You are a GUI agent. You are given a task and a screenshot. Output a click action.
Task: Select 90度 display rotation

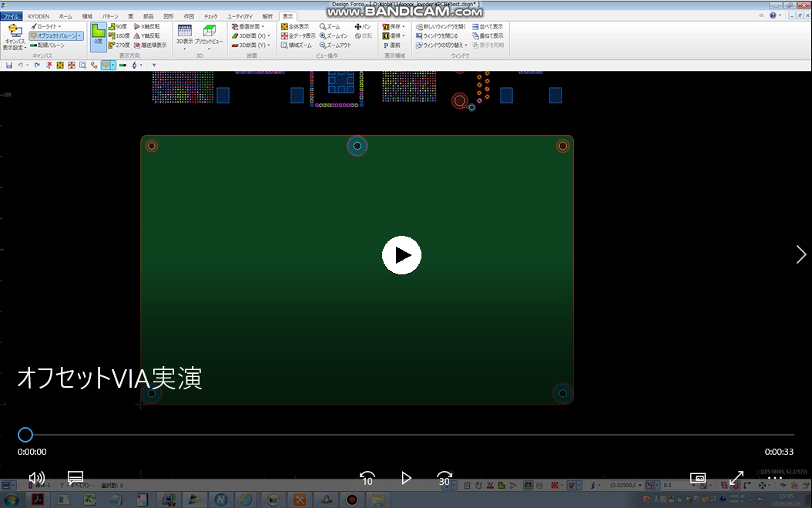(x=119, y=26)
